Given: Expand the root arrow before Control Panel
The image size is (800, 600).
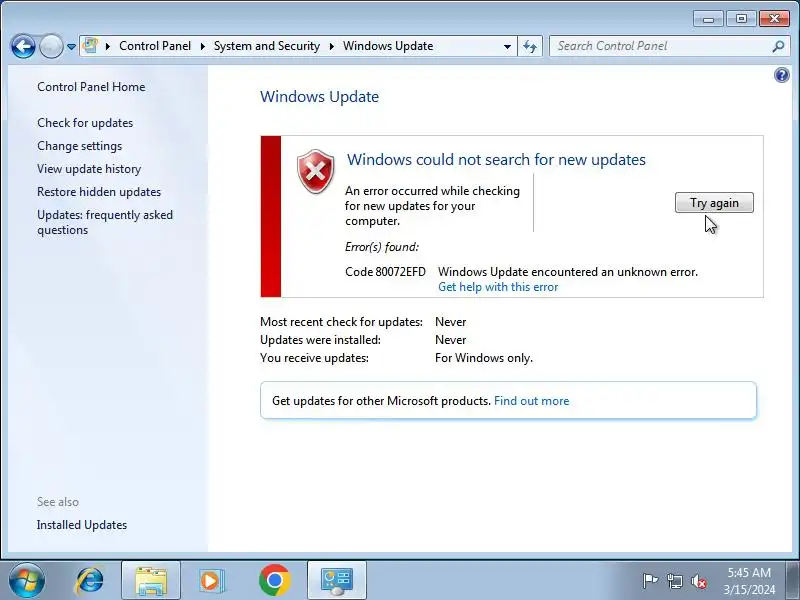Looking at the screenshot, I should pos(108,46).
